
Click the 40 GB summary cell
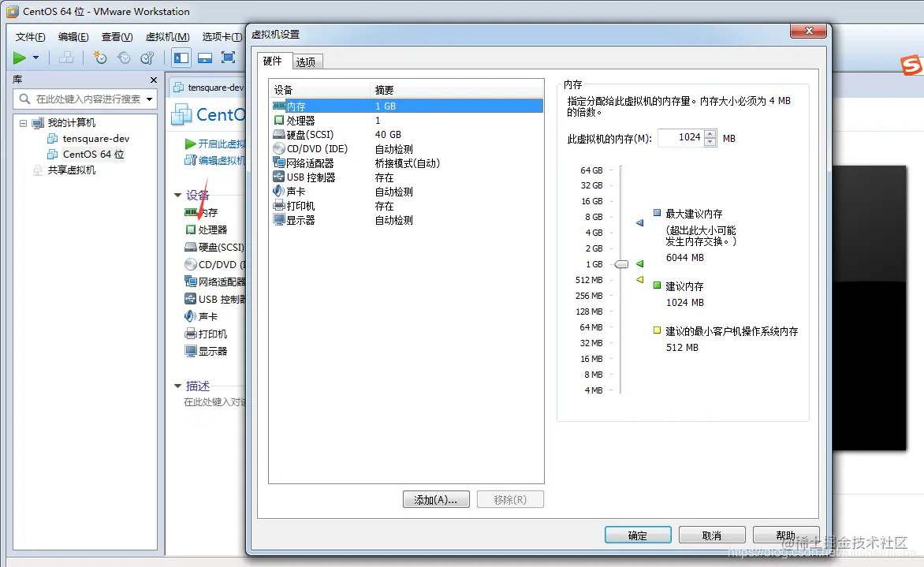pyautogui.click(x=388, y=134)
